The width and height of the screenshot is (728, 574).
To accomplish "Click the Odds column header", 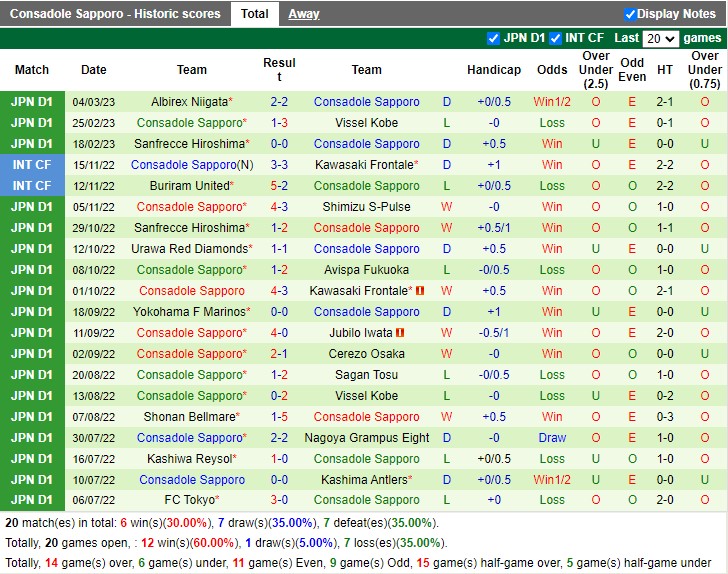I will click(x=552, y=70).
